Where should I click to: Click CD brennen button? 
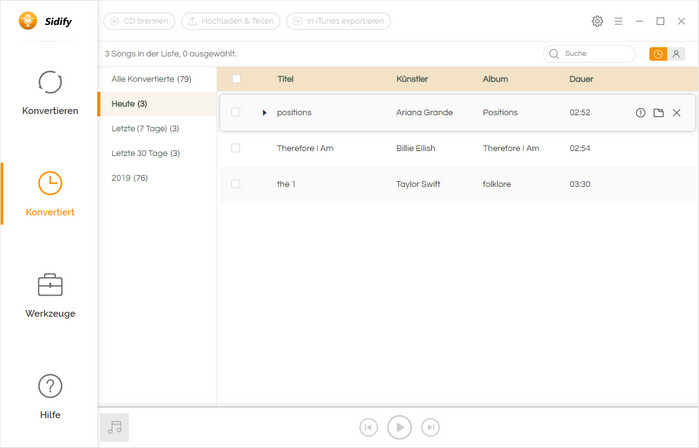(139, 21)
